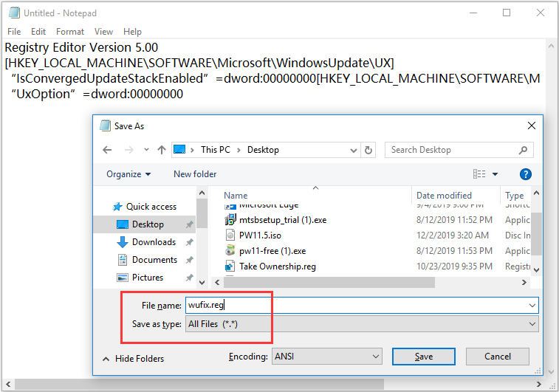Image resolution: width=559 pixels, height=392 pixels.
Task: Open the view options dropdown arrow
Action: click(x=495, y=174)
